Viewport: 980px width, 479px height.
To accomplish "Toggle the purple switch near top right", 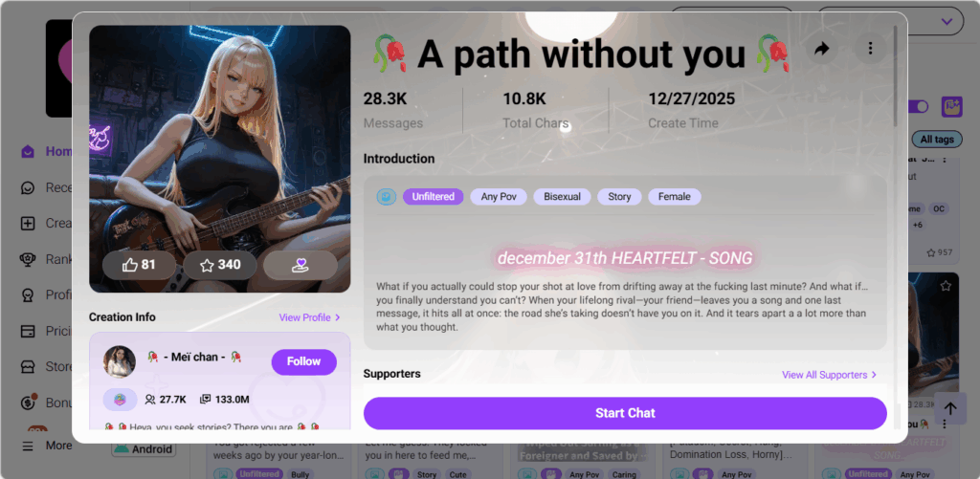I will [920, 107].
